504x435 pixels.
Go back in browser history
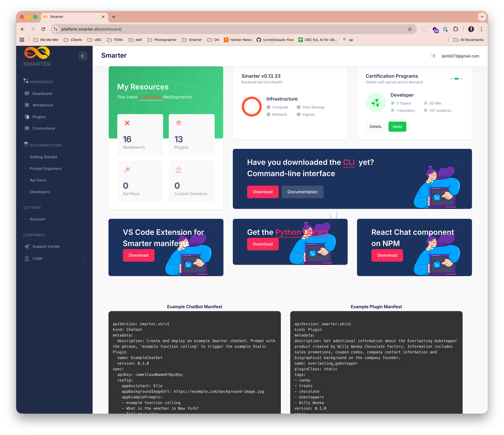(x=23, y=29)
